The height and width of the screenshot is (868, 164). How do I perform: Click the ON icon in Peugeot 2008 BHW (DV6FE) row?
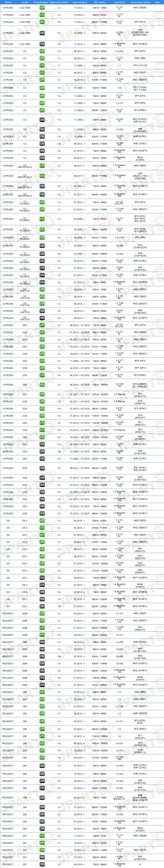coord(42,678)
